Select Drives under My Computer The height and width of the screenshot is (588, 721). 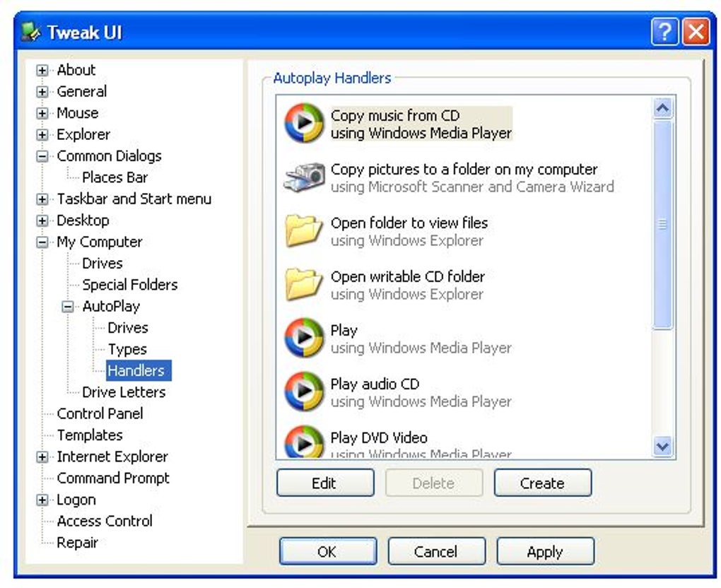pos(102,264)
